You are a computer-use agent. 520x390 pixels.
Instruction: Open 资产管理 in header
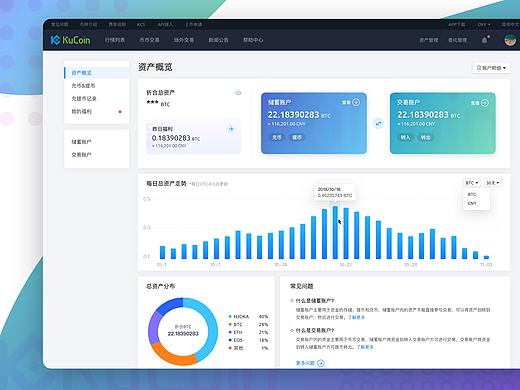coord(429,40)
